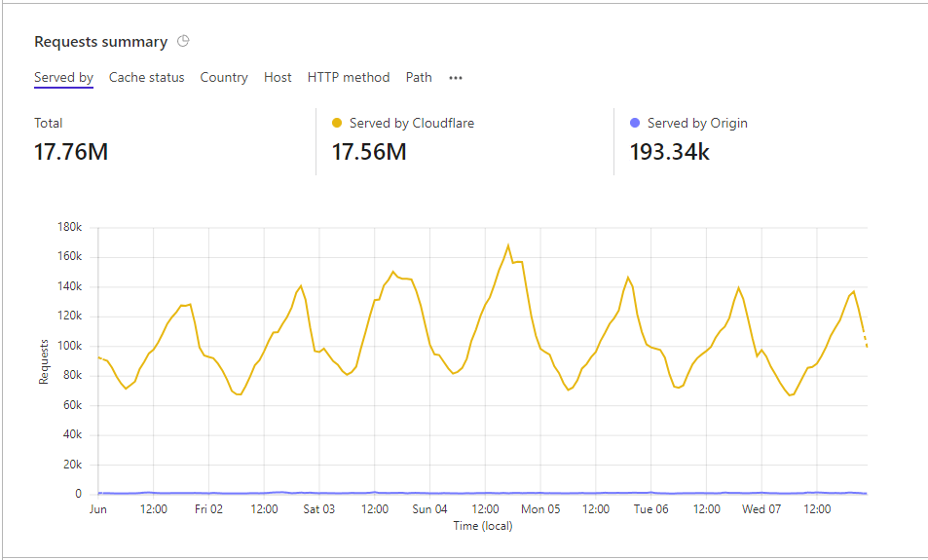Screen dimensions: 928x560
Task: Click the purple Origin legend dot
Action: coord(635,124)
